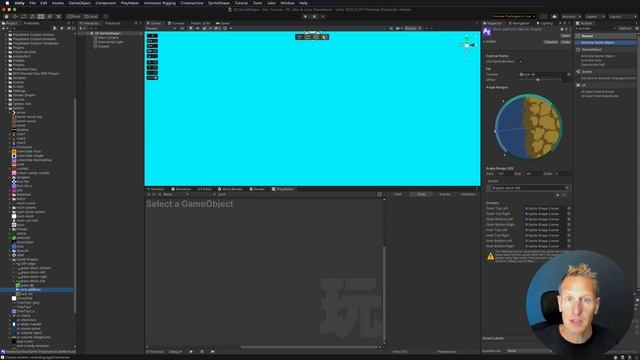Open the GameObject menu
This screenshot has height=360, width=640.
click(x=80, y=3)
